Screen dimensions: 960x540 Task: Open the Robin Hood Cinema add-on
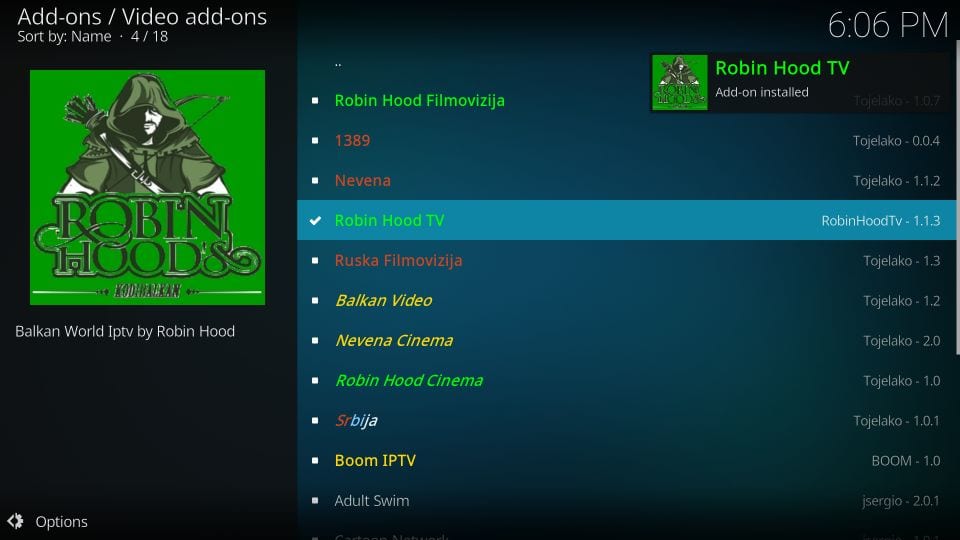(627, 381)
